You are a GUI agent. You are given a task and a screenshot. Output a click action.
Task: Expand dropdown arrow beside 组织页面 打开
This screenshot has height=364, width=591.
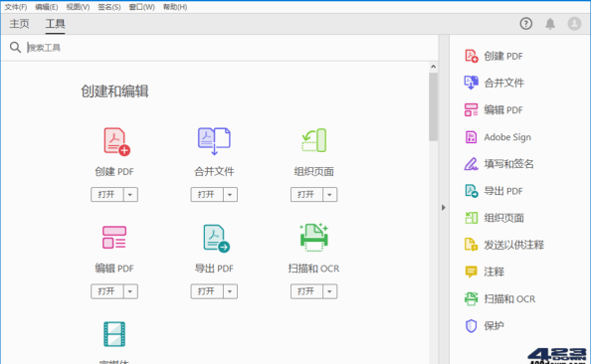pos(329,195)
